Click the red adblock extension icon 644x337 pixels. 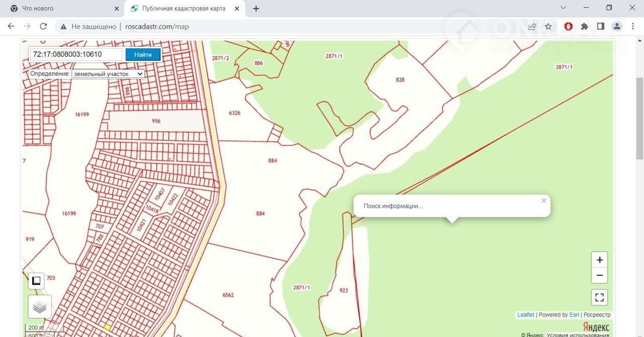[569, 26]
